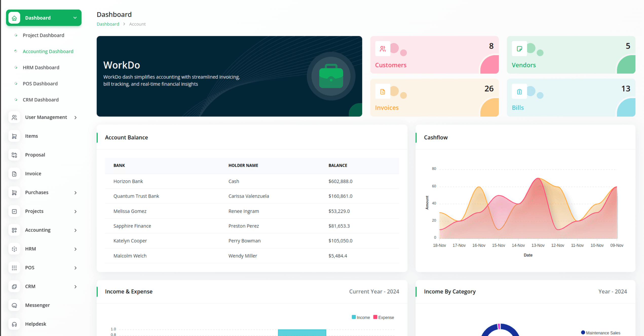Expand the HRM section
The height and width of the screenshot is (336, 644).
(75, 249)
